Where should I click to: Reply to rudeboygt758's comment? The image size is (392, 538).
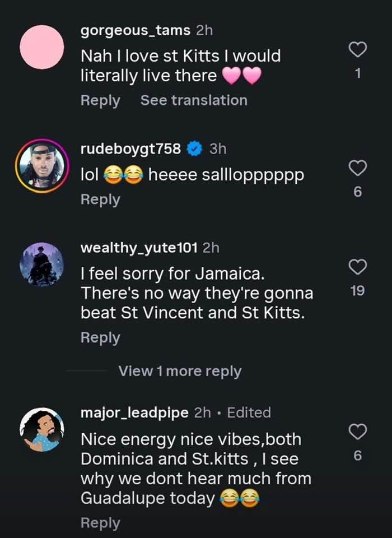coord(100,200)
